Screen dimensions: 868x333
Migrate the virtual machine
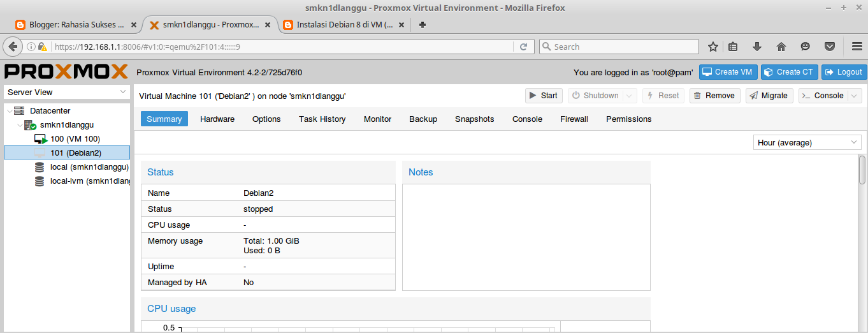coord(769,96)
